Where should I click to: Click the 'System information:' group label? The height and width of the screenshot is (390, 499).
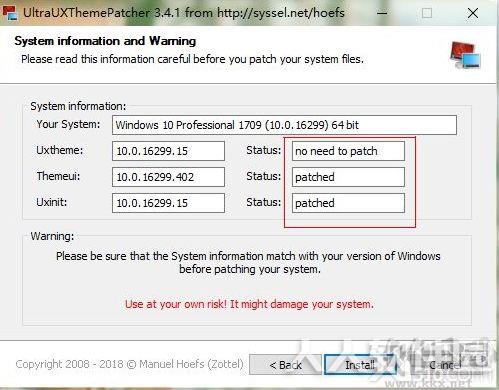(78, 106)
